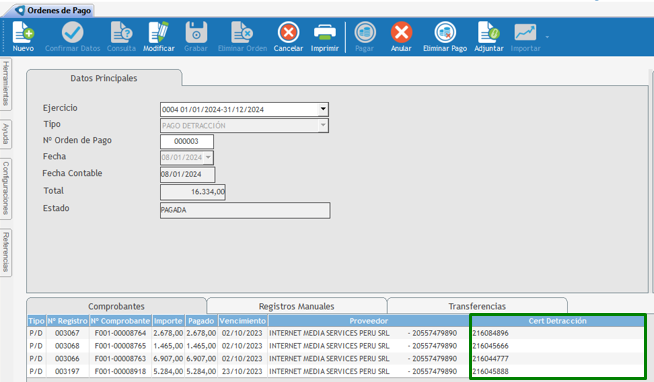Image resolution: width=654 pixels, height=382 pixels.
Task: Click the Cancelar red icon
Action: pos(288,33)
